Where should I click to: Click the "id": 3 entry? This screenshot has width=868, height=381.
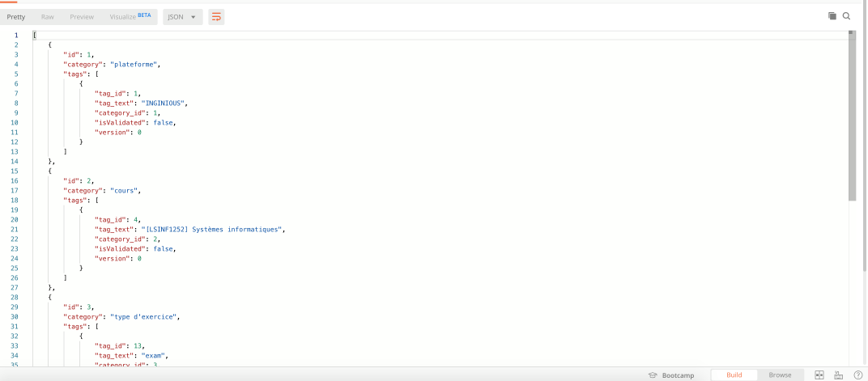79,307
